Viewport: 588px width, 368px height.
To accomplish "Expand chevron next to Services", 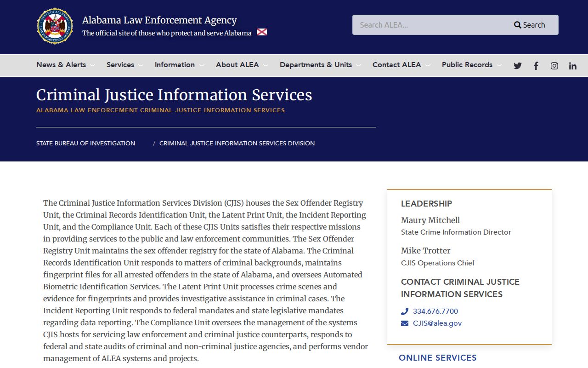I will [141, 65].
